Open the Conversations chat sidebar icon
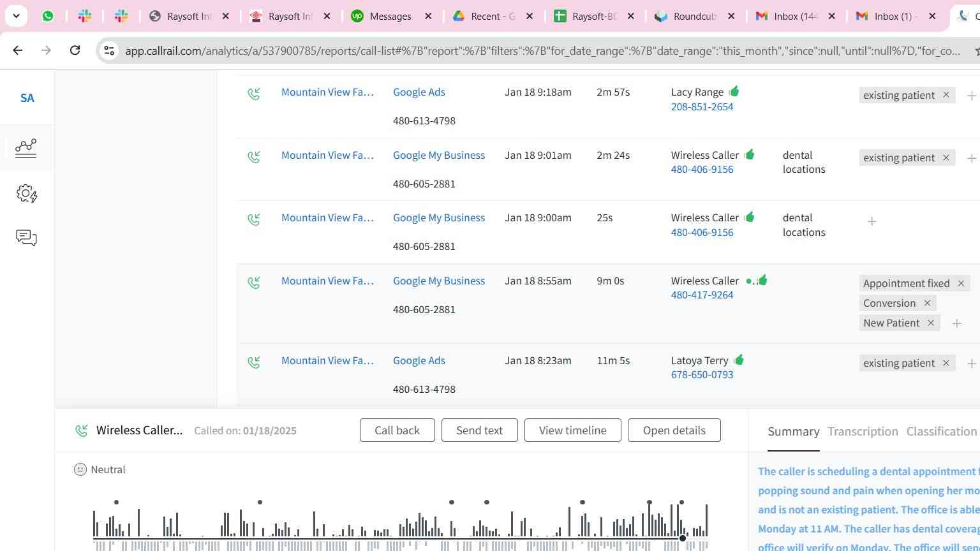 point(26,238)
